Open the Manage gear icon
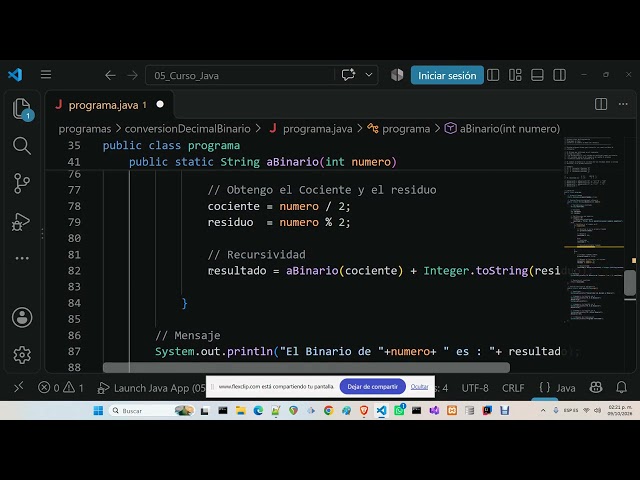640x480 pixels. pyautogui.click(x=22, y=355)
